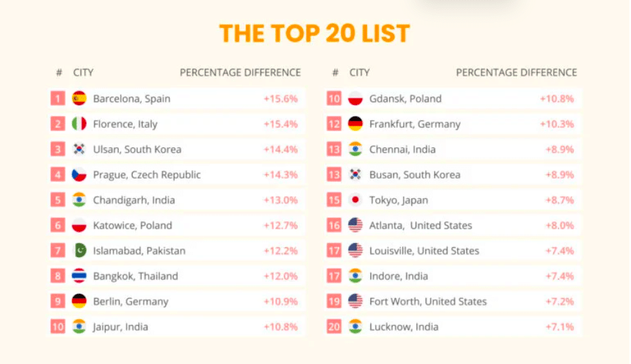
Task: Click the Germany flag beside Frankfurt
Action: [355, 124]
